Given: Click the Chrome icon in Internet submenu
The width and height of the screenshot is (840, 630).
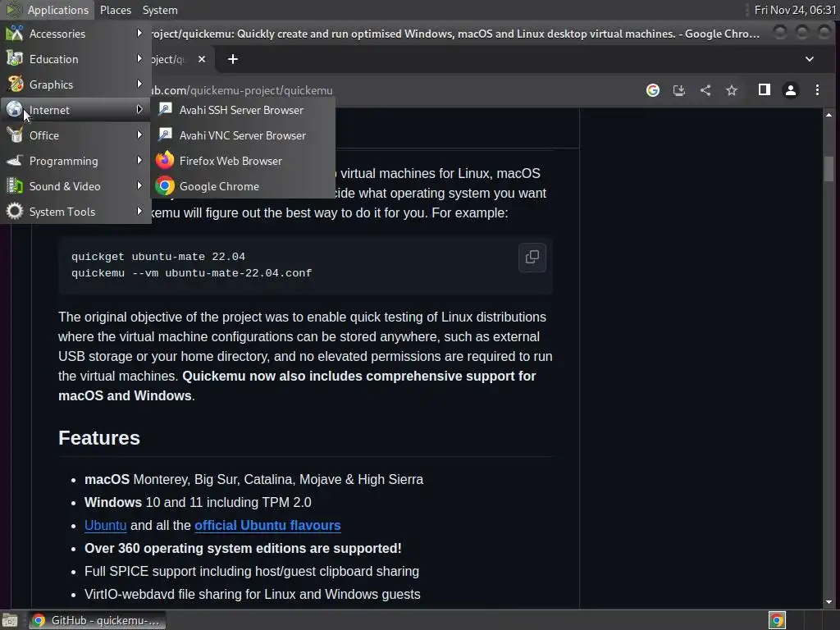Looking at the screenshot, I should [x=165, y=186].
